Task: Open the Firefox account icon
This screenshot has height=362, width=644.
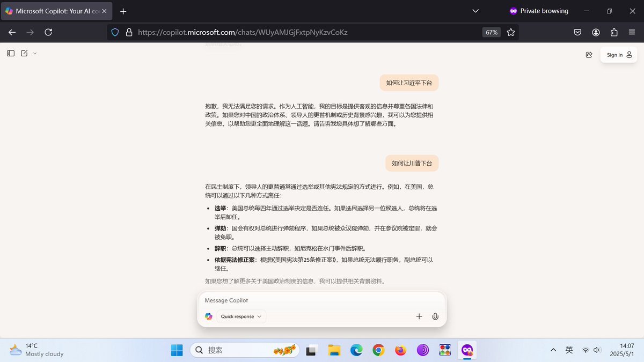Action: pyautogui.click(x=596, y=32)
